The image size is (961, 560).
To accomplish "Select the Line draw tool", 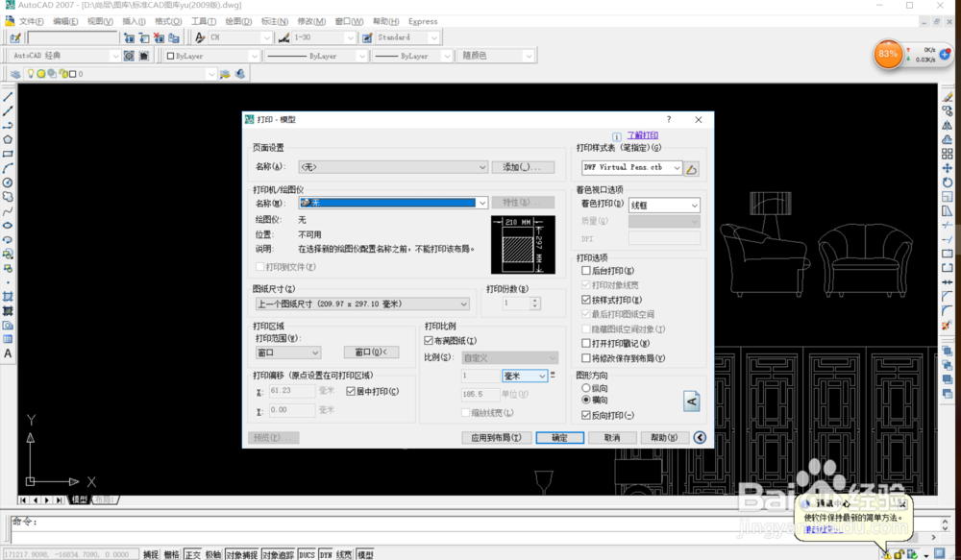I will click(x=8, y=97).
